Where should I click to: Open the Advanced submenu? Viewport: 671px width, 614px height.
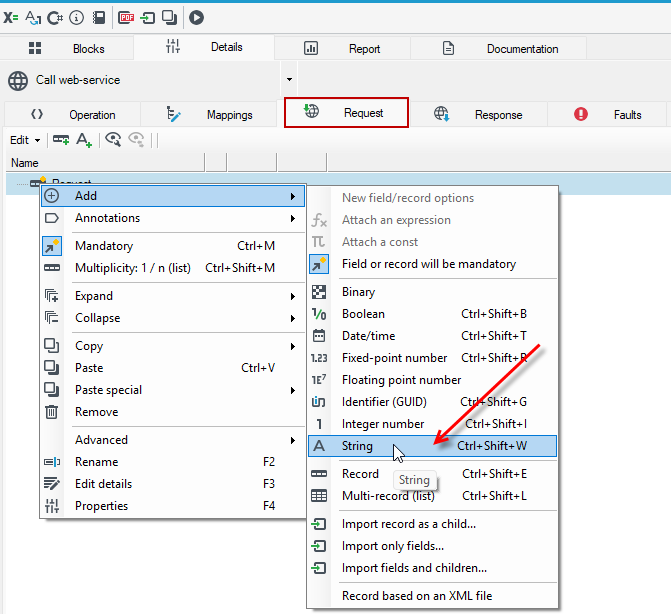pyautogui.click(x=173, y=440)
